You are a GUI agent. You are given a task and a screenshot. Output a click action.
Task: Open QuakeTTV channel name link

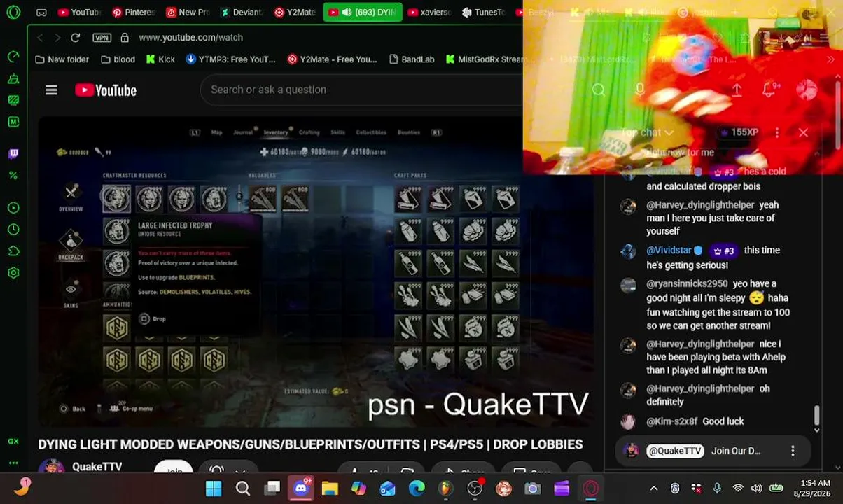click(x=97, y=466)
